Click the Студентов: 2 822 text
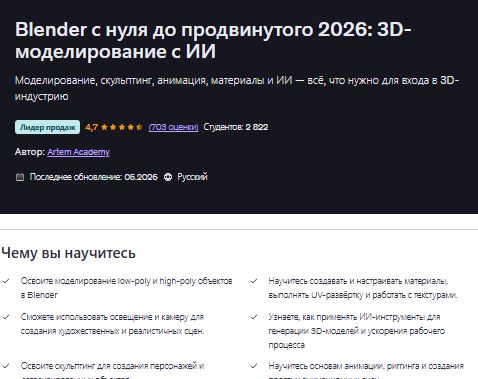Viewport: 478px width, 379px height. point(236,127)
